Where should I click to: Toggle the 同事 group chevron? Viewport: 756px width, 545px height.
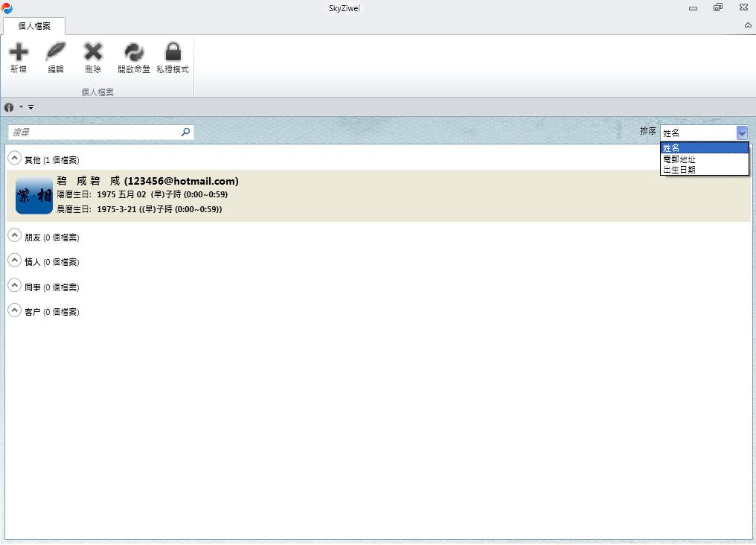[14, 286]
